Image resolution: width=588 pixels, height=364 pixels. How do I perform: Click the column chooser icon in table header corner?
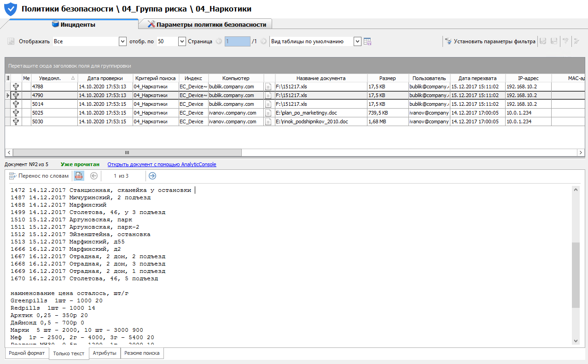click(x=7, y=78)
